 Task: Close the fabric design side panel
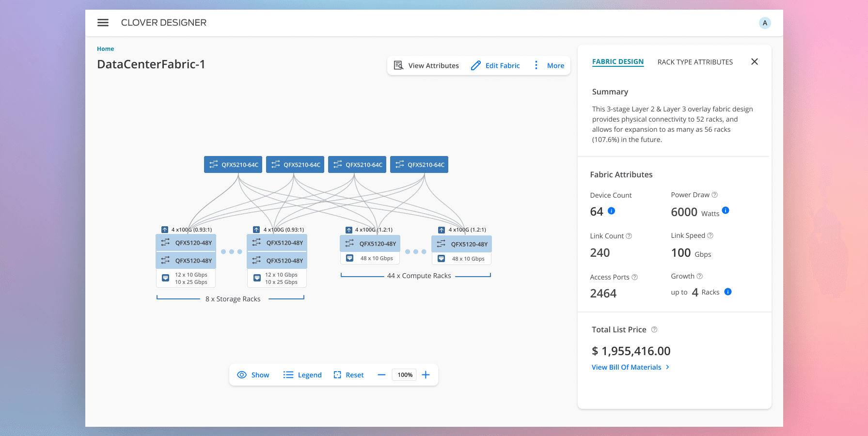[x=755, y=62]
